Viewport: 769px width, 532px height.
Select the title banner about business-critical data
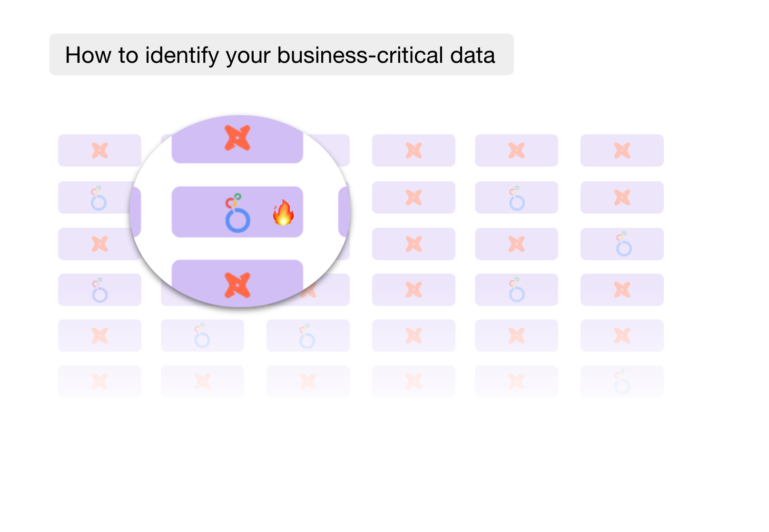pos(281,55)
